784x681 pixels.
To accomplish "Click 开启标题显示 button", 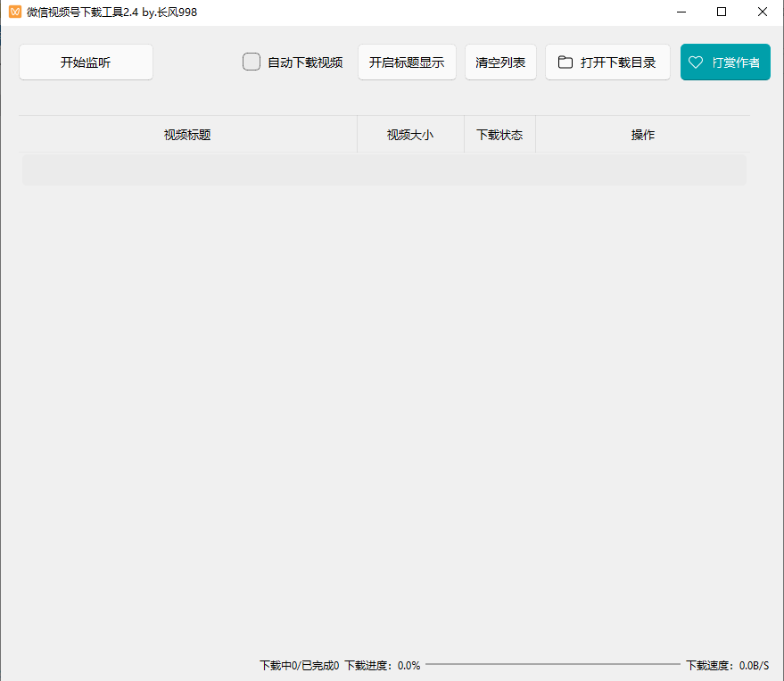I will (x=407, y=62).
